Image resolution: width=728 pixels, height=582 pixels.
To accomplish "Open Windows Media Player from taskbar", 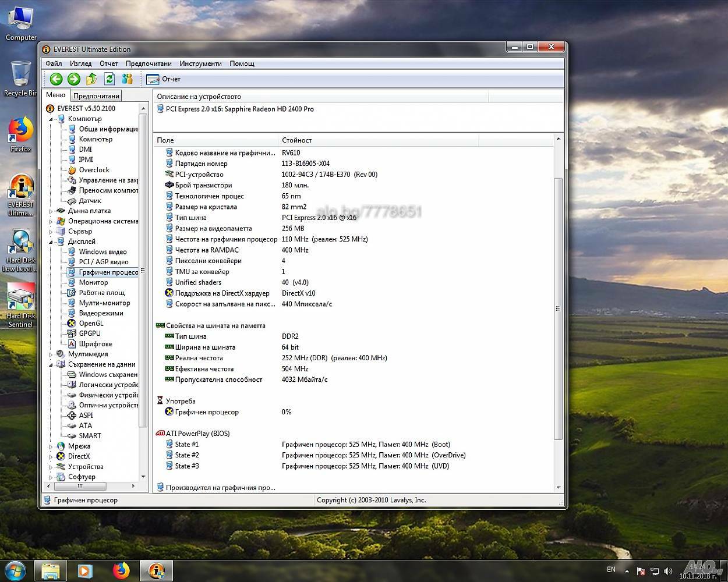I will (86, 571).
